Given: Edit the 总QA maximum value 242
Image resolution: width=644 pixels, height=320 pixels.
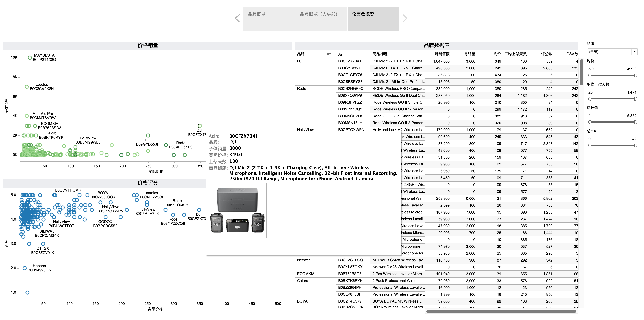Looking at the screenshot, I should coord(633,139).
